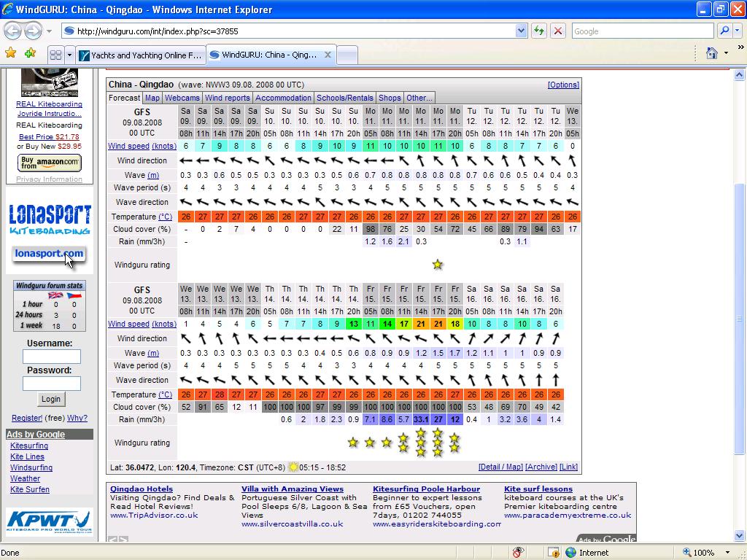Open the Schools/Rentals tab
This screenshot has height=560, width=747.
(345, 98)
